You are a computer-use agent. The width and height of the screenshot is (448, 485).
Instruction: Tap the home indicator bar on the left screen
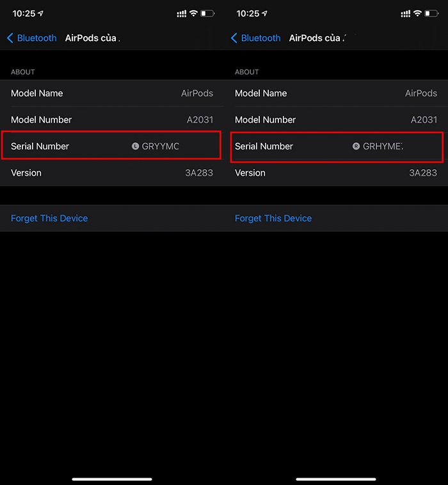(112, 479)
